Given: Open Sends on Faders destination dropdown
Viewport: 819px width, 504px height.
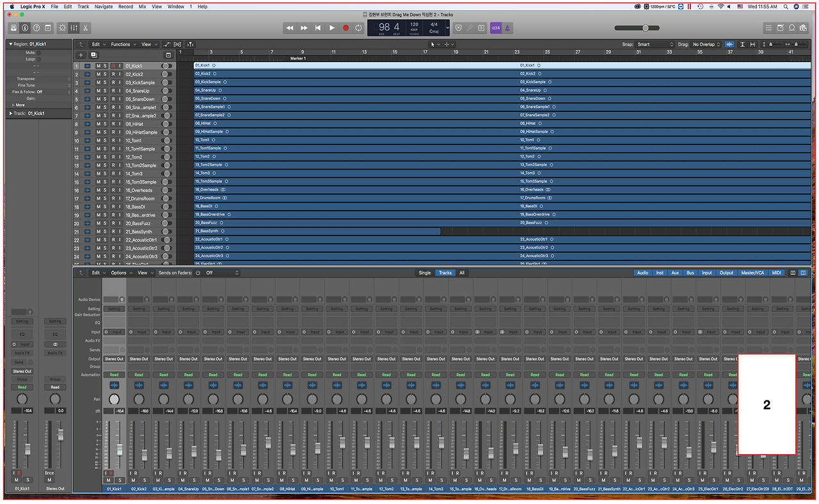Looking at the screenshot, I should pyautogui.click(x=222, y=272).
